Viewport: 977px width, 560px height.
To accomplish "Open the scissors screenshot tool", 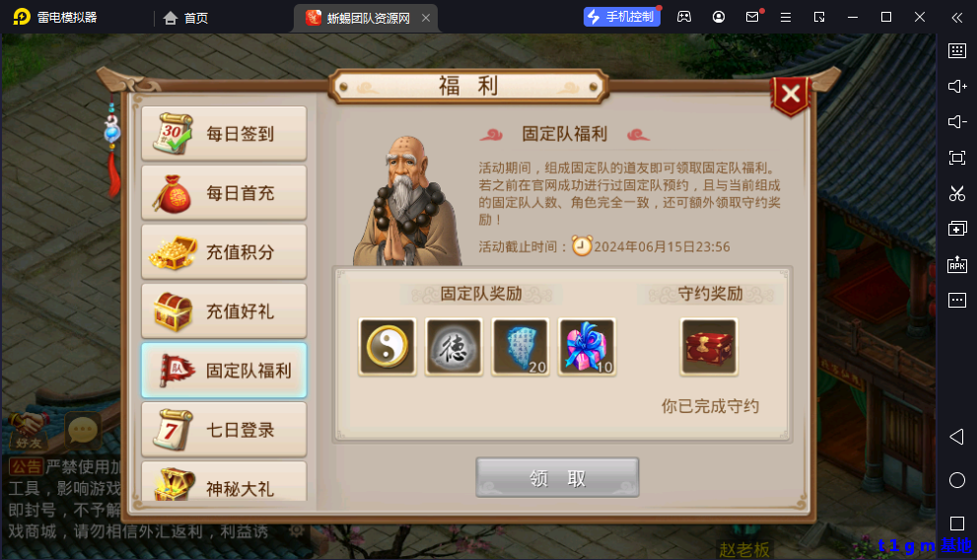I will pos(957,193).
